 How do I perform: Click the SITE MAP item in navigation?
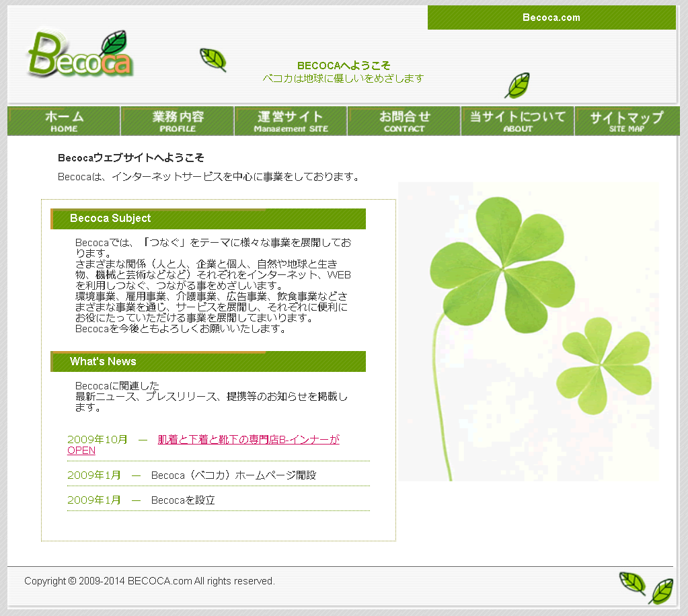[625, 121]
